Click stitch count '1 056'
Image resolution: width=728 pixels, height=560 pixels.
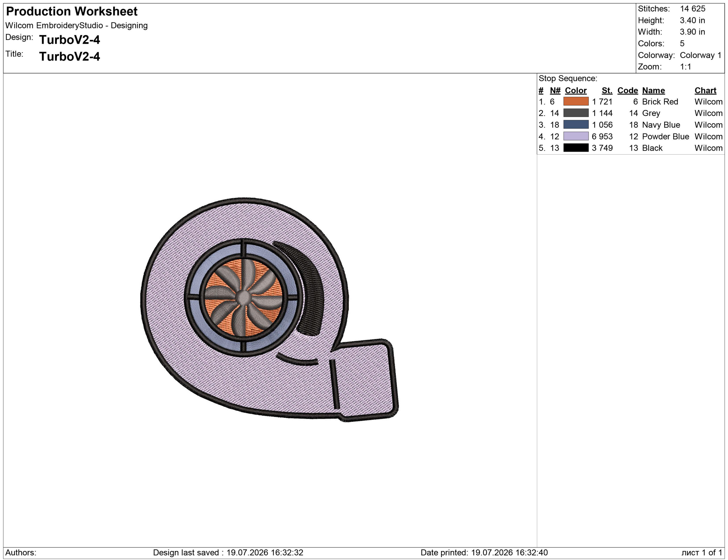click(x=602, y=125)
